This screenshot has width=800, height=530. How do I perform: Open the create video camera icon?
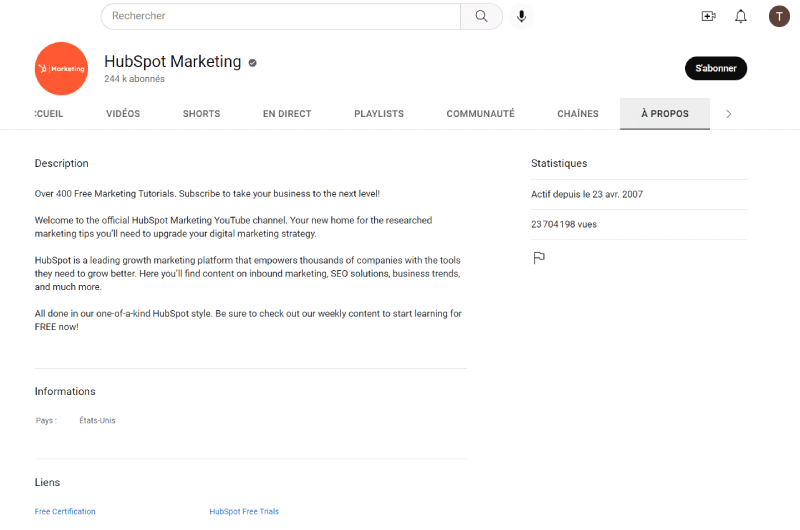pyautogui.click(x=708, y=16)
